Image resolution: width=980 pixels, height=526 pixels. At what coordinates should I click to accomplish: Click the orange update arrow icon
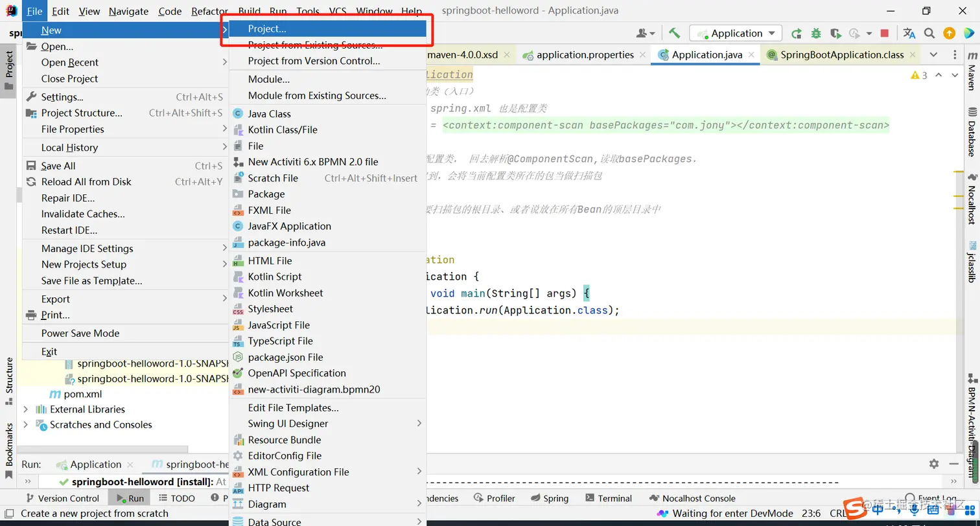[949, 33]
